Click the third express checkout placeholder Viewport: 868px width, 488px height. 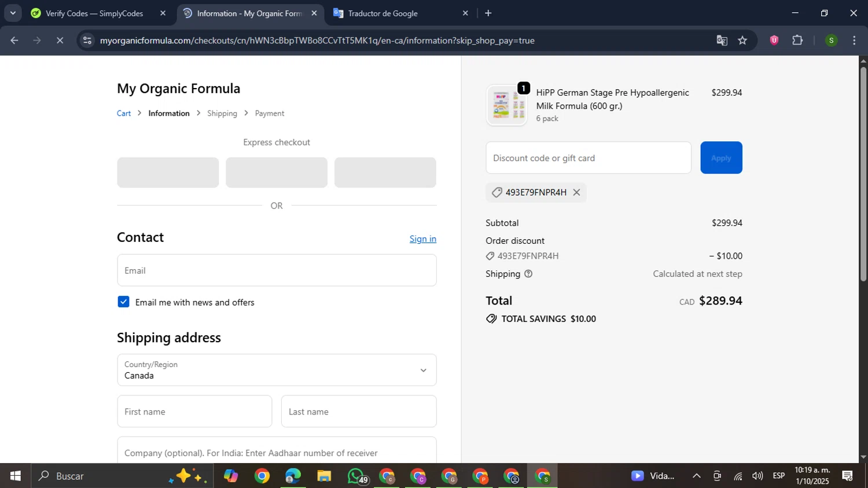coord(385,173)
